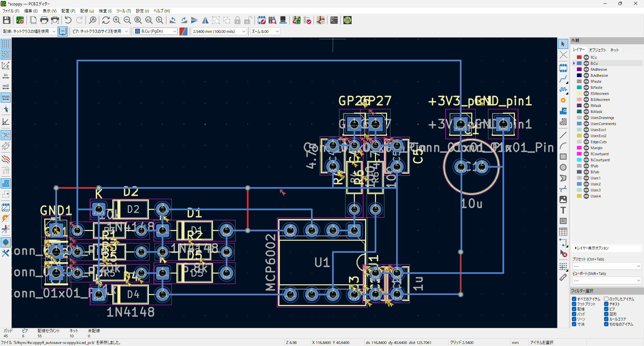Uncheck the フットプリント filter checkbox
Screen dimensions: 644x346
coord(574,304)
